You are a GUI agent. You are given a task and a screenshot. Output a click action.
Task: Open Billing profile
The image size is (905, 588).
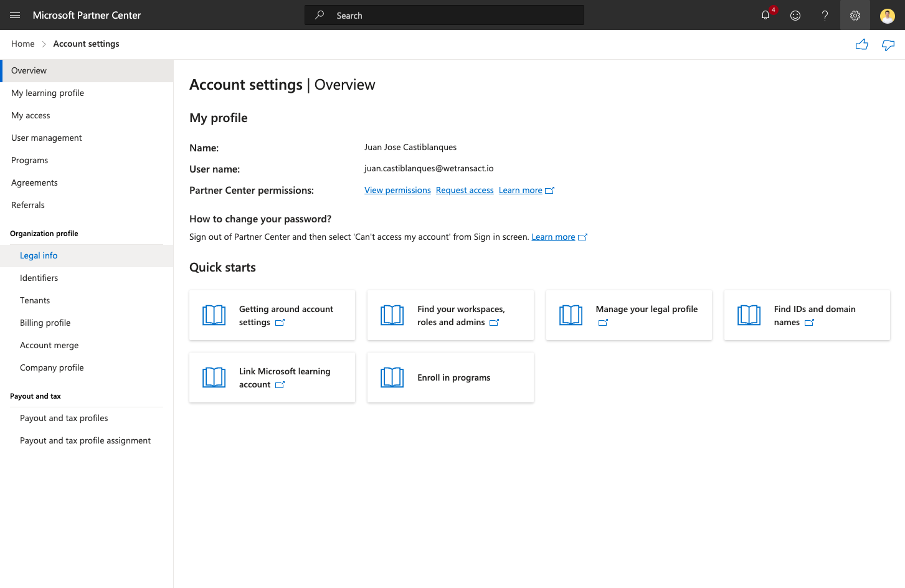pyautogui.click(x=87, y=323)
